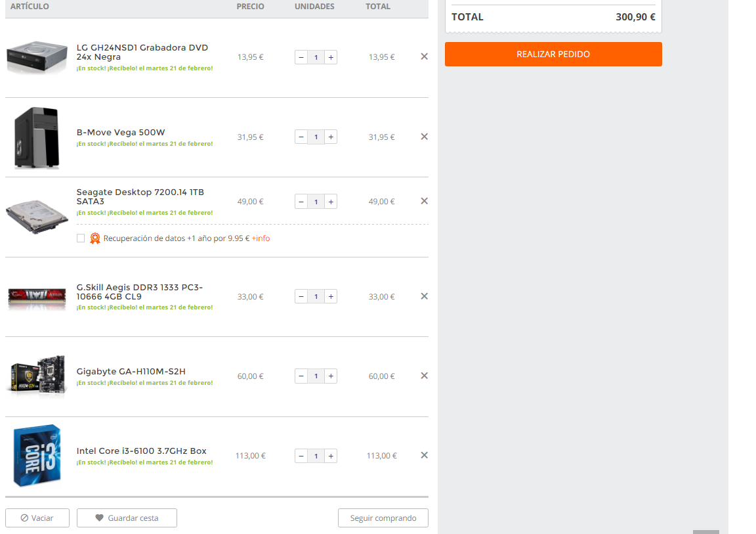This screenshot has width=756, height=534.
Task: Remove LG GH24NSD1 DVD burner from cart
Action: click(424, 56)
